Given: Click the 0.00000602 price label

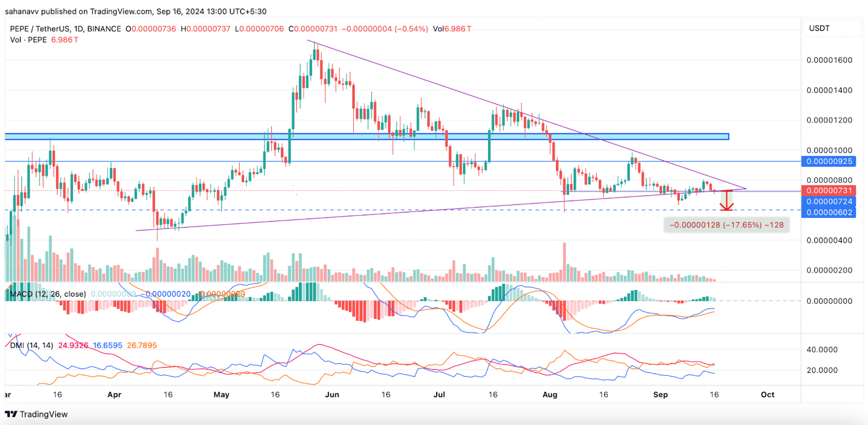Looking at the screenshot, I should [x=829, y=212].
